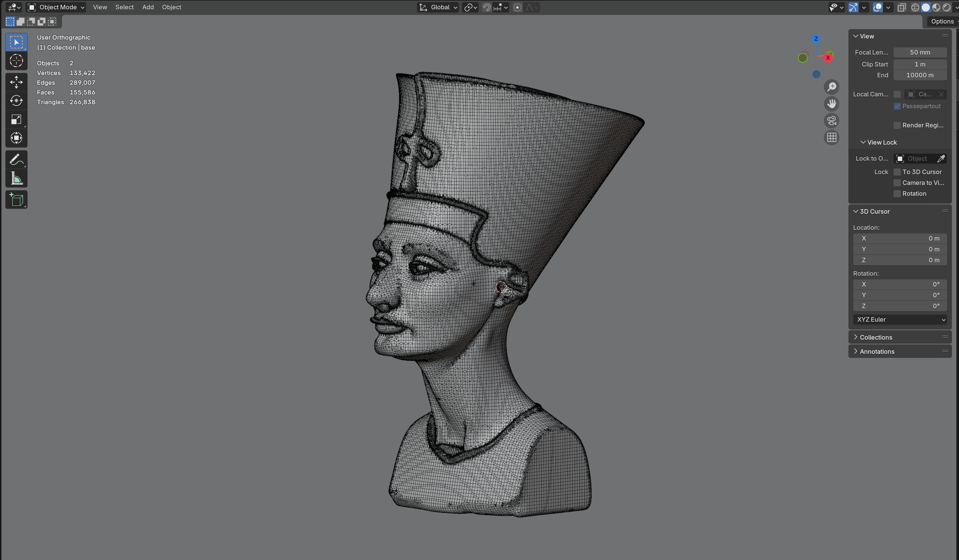Open the XYZ Euler rotation dropdown
959x560 pixels.
point(900,319)
